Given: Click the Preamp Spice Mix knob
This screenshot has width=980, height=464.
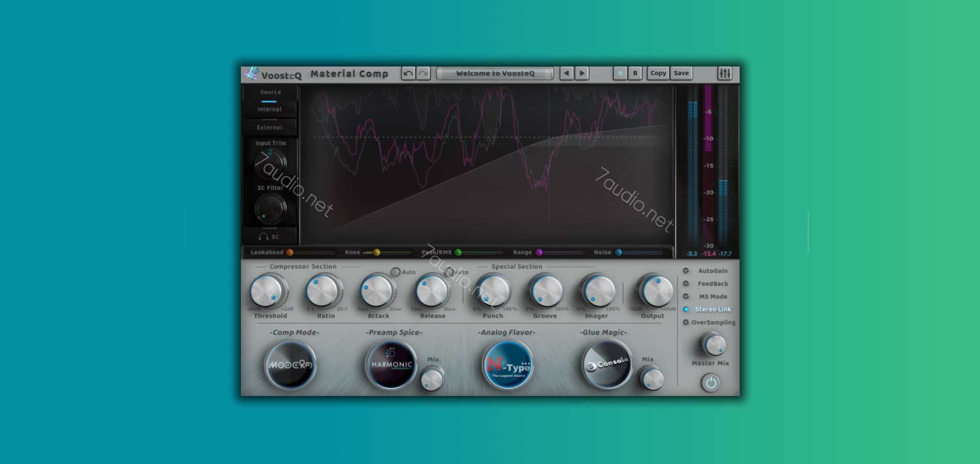Looking at the screenshot, I should click(x=432, y=379).
